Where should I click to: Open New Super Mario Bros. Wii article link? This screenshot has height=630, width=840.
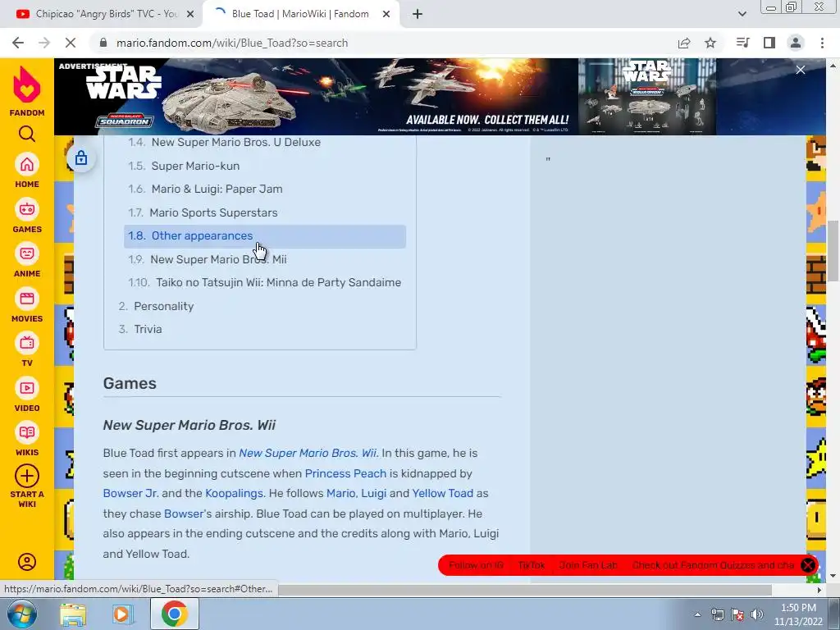pyautogui.click(x=308, y=453)
